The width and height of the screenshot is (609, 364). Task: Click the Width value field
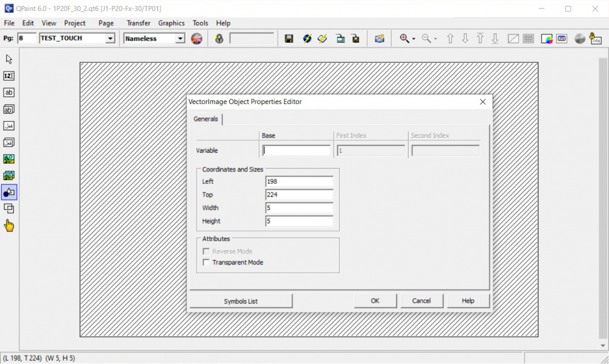point(299,208)
